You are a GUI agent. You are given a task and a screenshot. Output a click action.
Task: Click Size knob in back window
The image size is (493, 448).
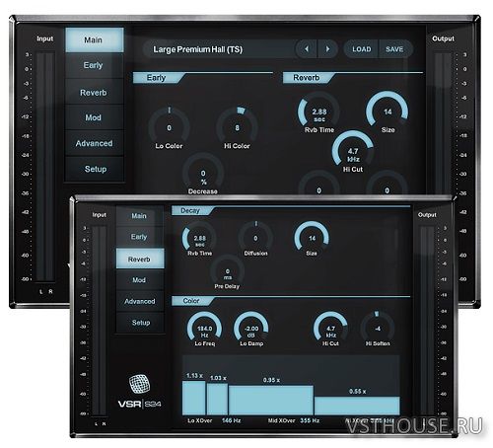click(x=387, y=112)
